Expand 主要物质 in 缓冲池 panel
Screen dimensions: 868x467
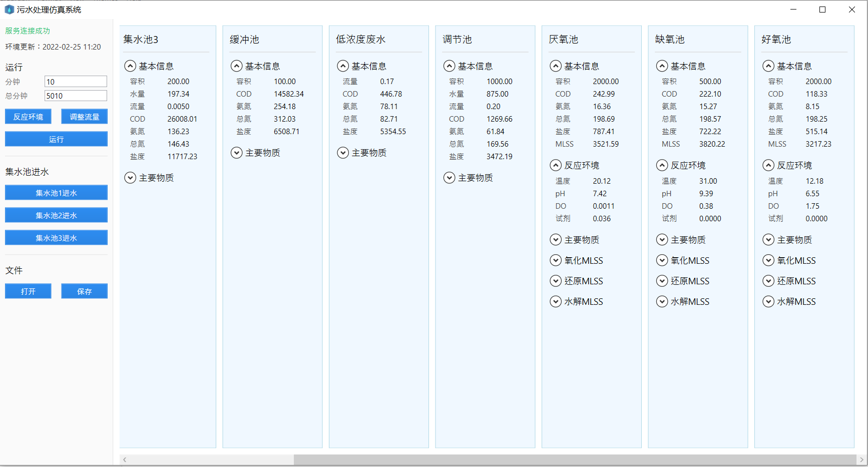[x=237, y=153]
